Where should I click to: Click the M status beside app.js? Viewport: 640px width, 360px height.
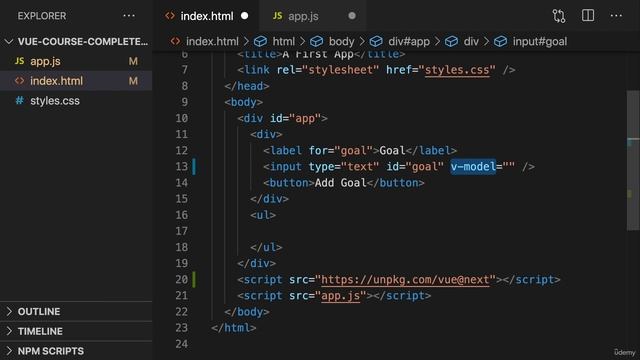(x=133, y=61)
